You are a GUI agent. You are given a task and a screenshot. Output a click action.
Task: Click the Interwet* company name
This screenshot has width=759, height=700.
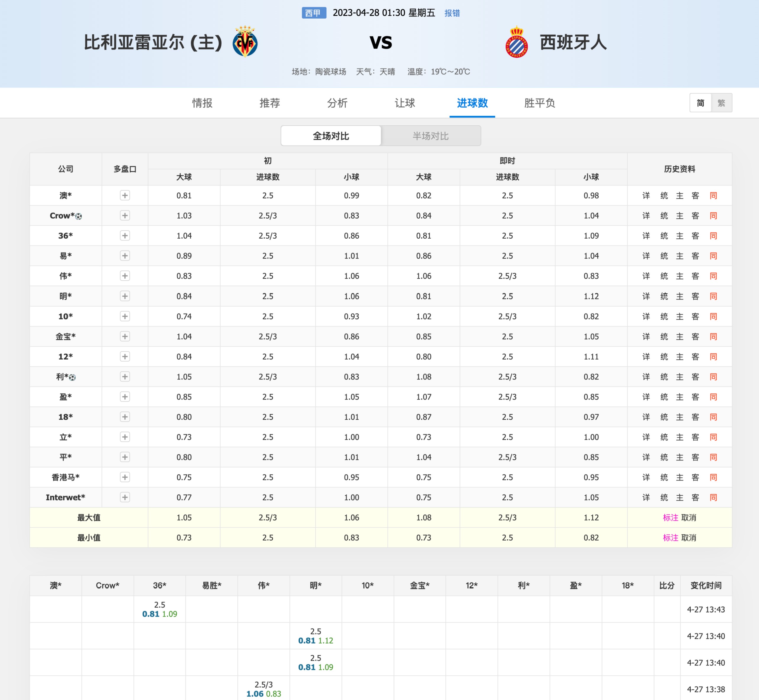[66, 497]
